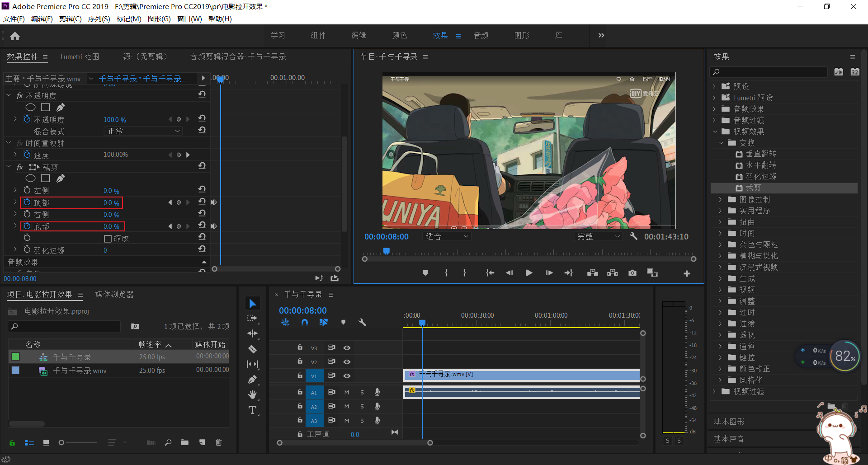Go to Out point
This screenshot has height=465, width=868.
pyautogui.click(x=568, y=273)
